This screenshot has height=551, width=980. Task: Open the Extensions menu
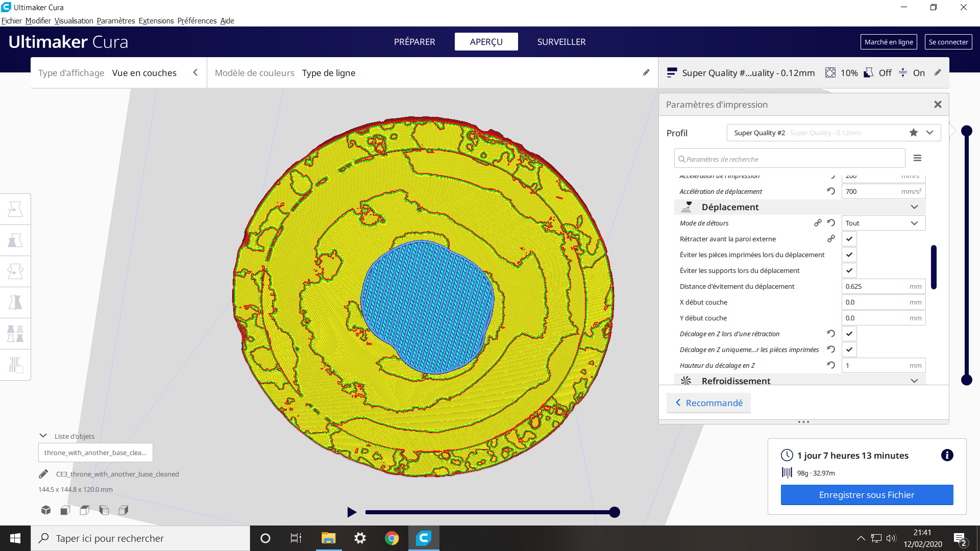click(x=156, y=21)
